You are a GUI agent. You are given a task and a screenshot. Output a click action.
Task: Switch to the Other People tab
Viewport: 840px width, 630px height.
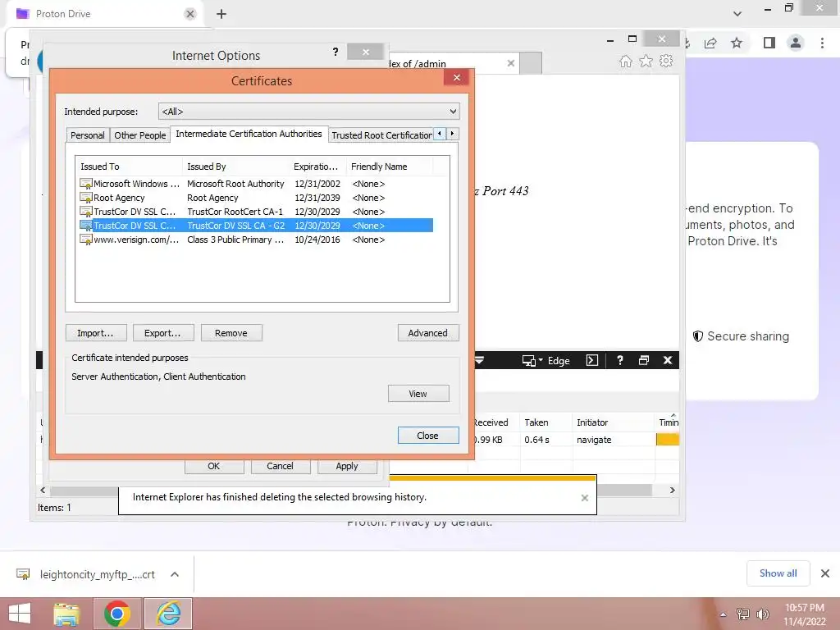coord(139,135)
